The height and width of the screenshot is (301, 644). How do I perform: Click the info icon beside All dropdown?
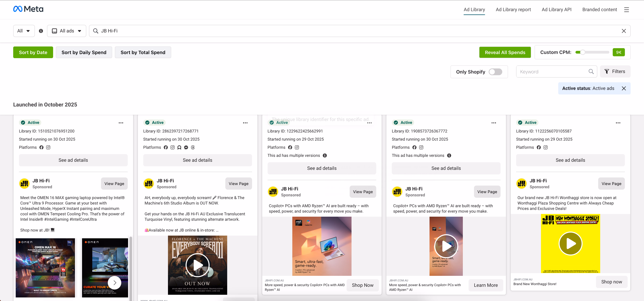click(x=41, y=31)
